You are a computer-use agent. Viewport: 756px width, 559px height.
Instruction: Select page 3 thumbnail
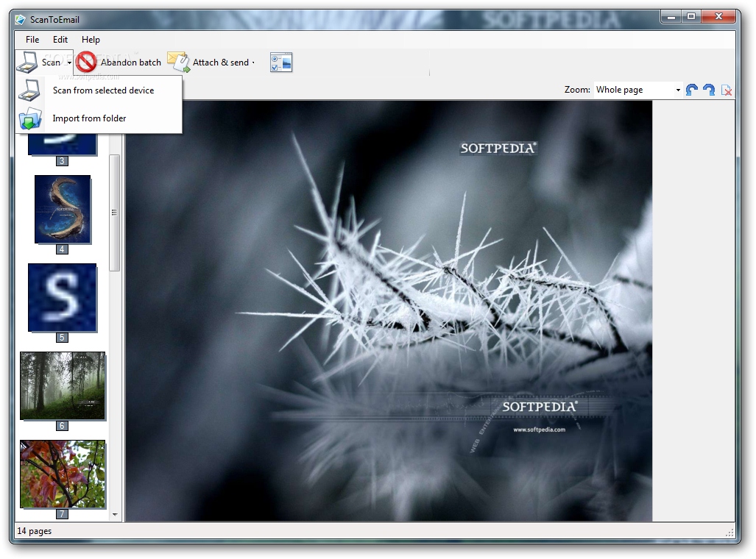[62, 144]
